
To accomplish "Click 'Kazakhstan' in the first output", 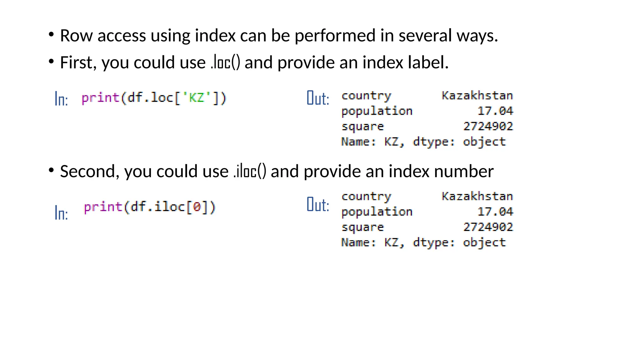I will tap(477, 96).
